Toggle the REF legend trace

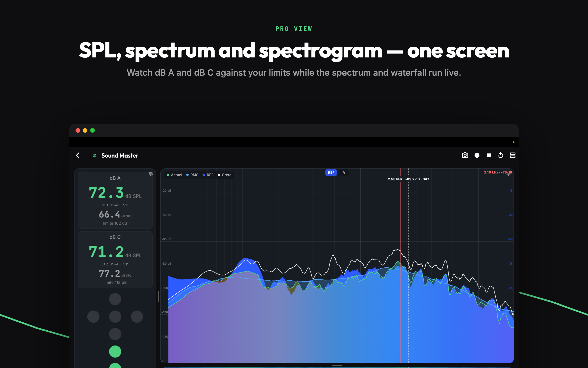click(x=208, y=175)
